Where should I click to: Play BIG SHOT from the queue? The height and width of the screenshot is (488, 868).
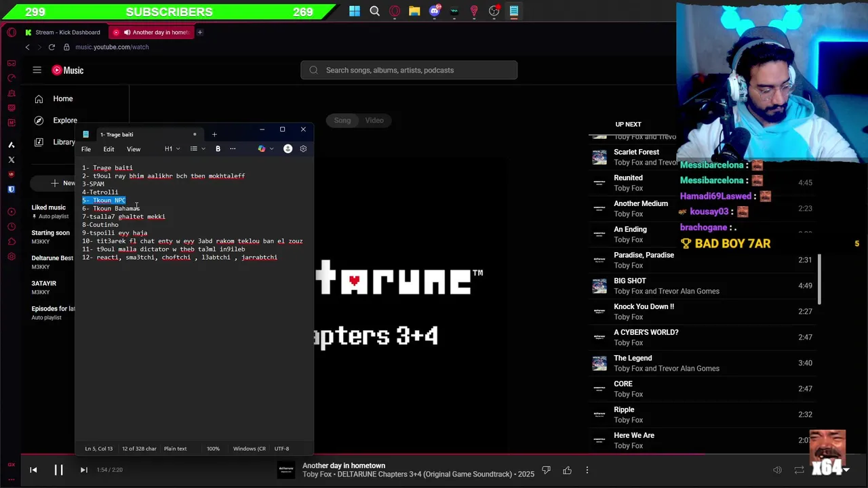(x=702, y=286)
